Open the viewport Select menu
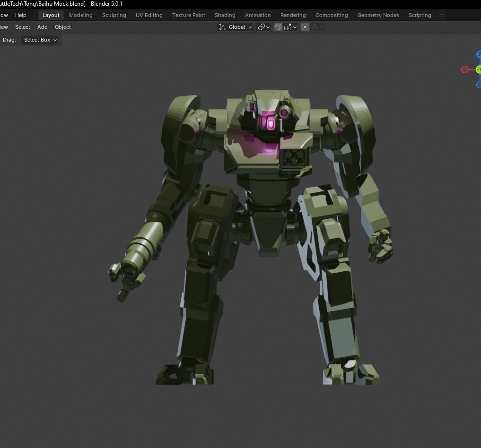Screen dimensions: 481x448 pyautogui.click(x=23, y=27)
